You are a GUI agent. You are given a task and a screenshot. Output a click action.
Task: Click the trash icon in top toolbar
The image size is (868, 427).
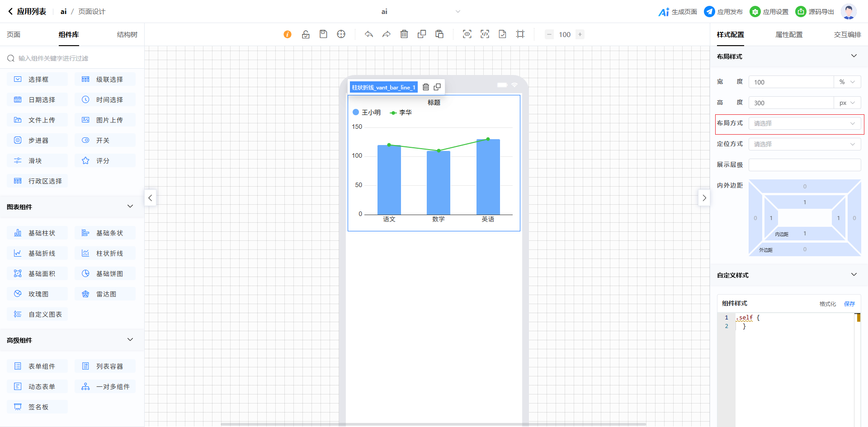[x=404, y=34]
